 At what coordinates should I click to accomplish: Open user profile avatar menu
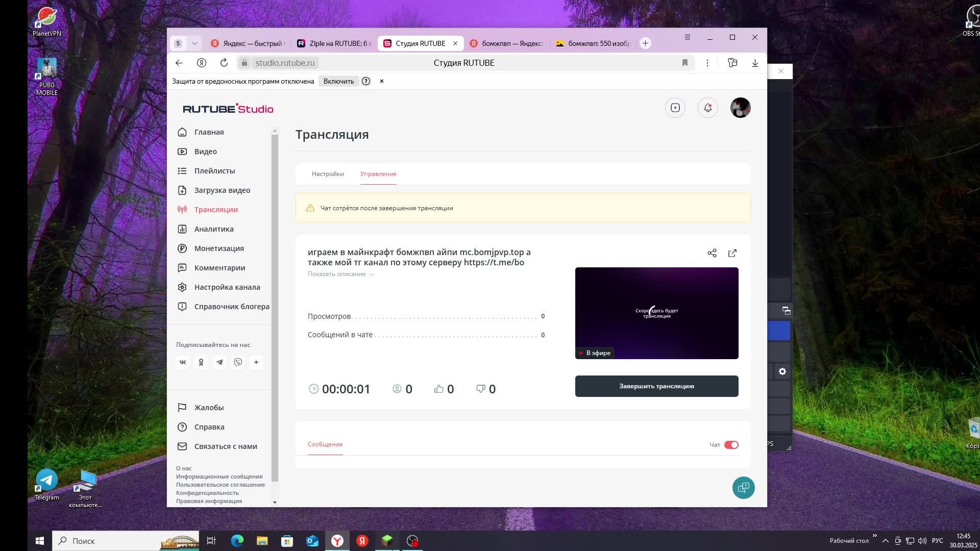coord(740,108)
